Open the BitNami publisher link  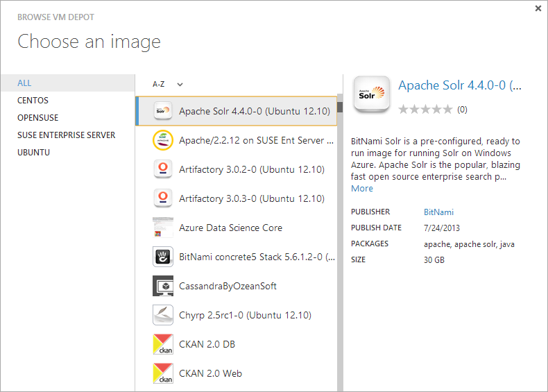(x=438, y=212)
